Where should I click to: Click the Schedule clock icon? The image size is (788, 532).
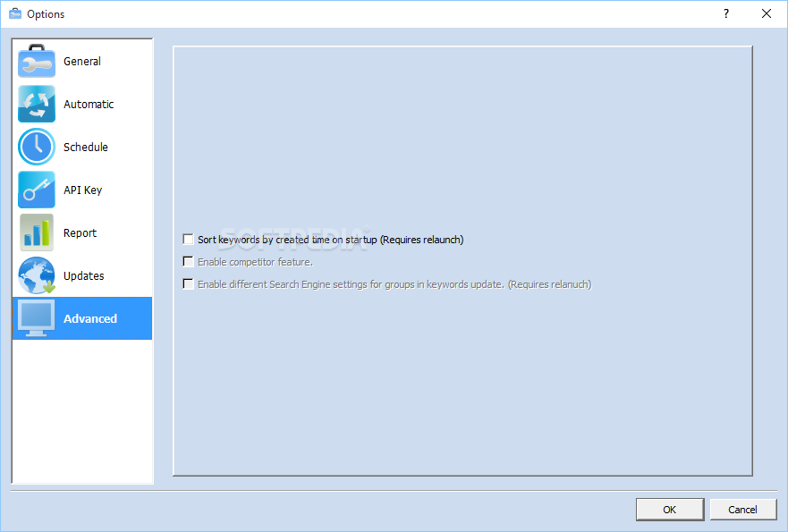(x=36, y=147)
